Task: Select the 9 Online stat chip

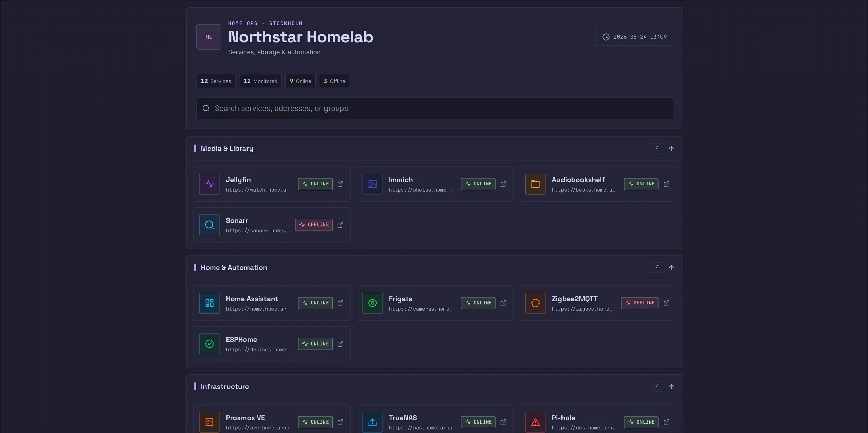Action: tap(300, 81)
